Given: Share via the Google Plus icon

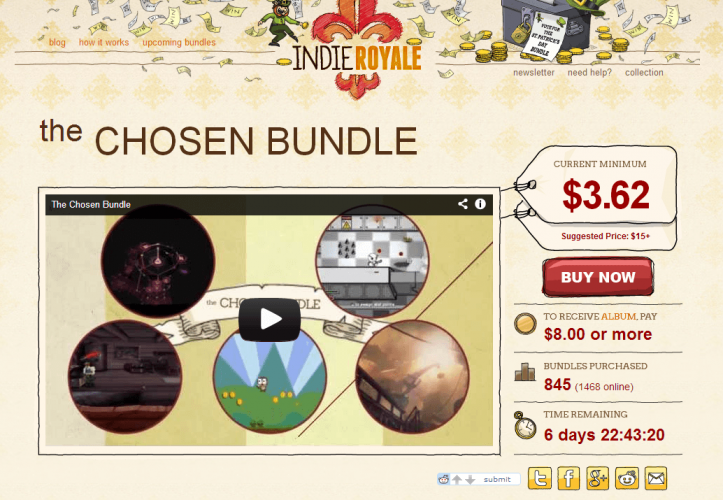Looking at the screenshot, I should pos(598,478).
